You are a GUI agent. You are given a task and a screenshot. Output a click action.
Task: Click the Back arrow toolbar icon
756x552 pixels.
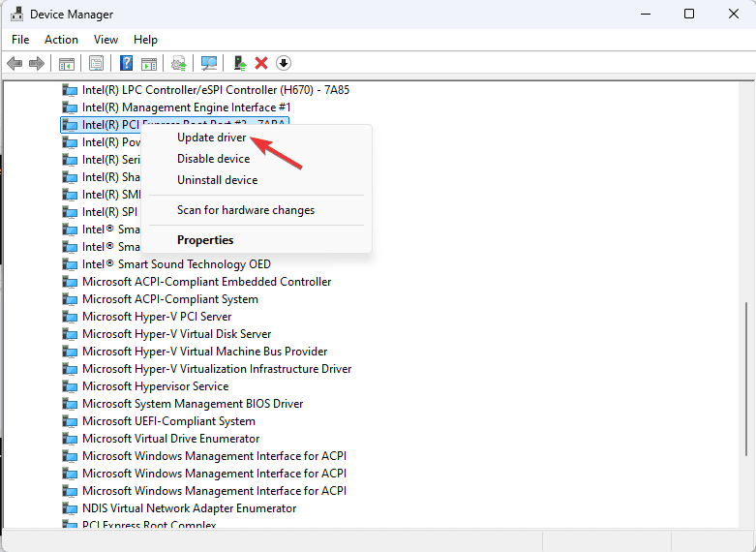[15, 63]
